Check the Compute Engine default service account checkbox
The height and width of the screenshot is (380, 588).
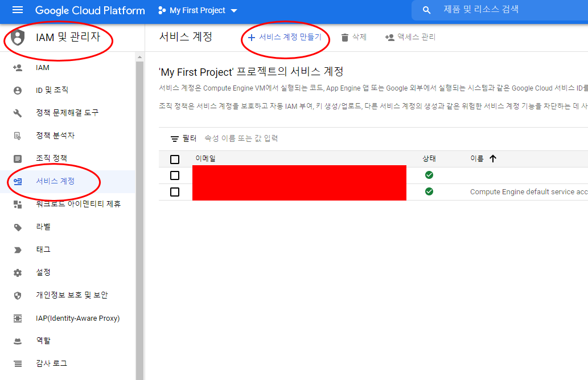click(x=175, y=192)
